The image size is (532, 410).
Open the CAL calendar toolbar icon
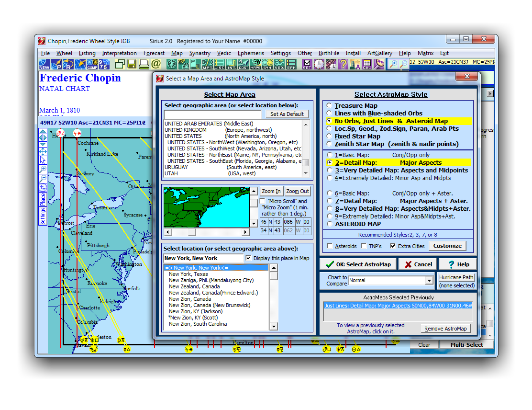pyautogui.click(x=367, y=64)
